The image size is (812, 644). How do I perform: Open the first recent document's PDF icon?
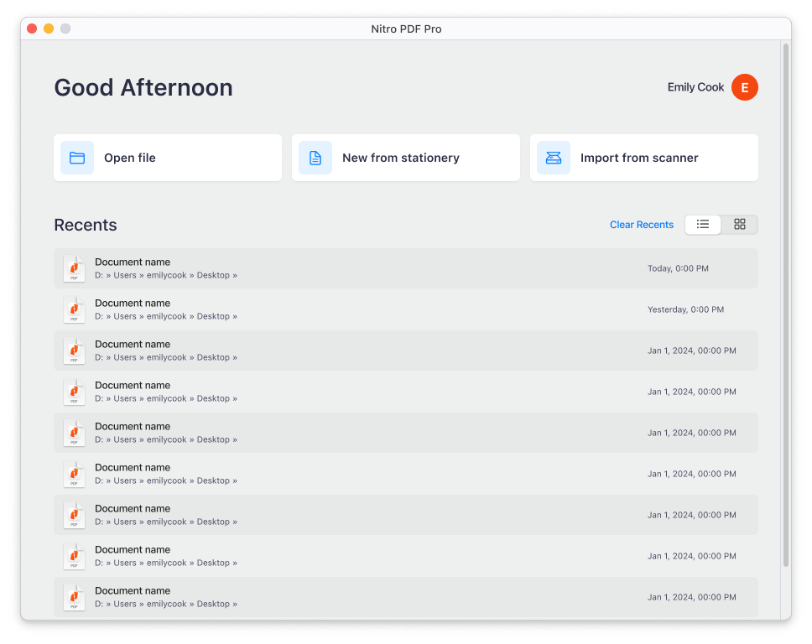point(74,268)
